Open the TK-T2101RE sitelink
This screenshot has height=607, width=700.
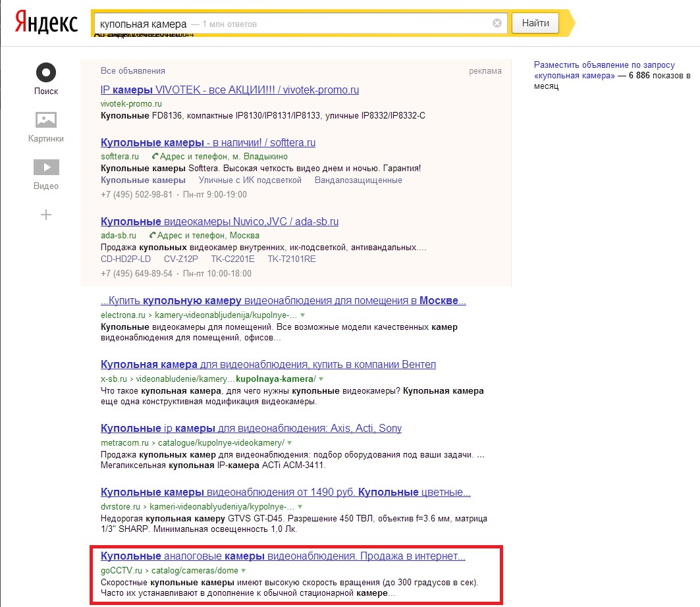(x=292, y=259)
